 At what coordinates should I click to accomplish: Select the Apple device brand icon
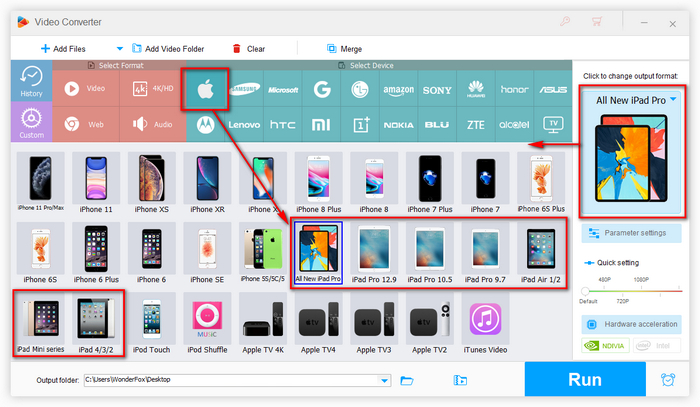[205, 90]
